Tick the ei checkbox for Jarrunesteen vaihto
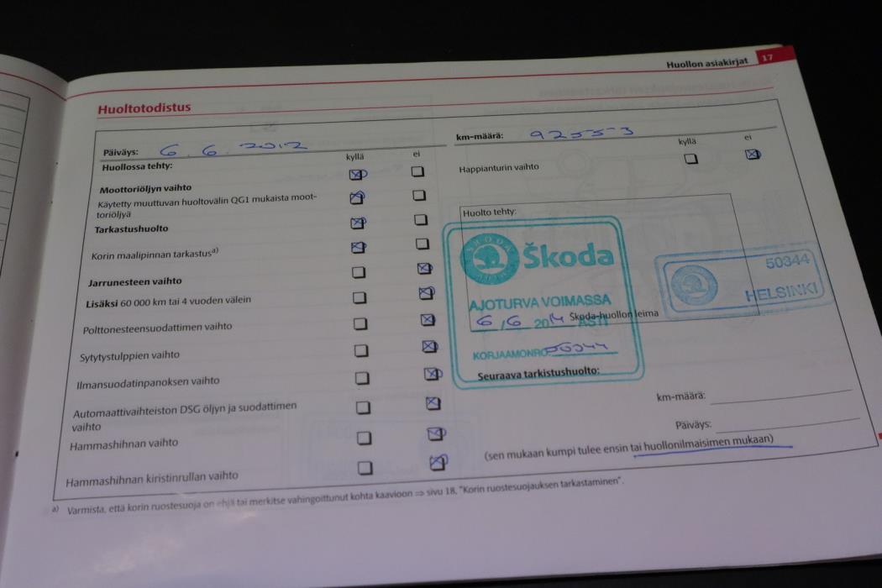 (425, 269)
